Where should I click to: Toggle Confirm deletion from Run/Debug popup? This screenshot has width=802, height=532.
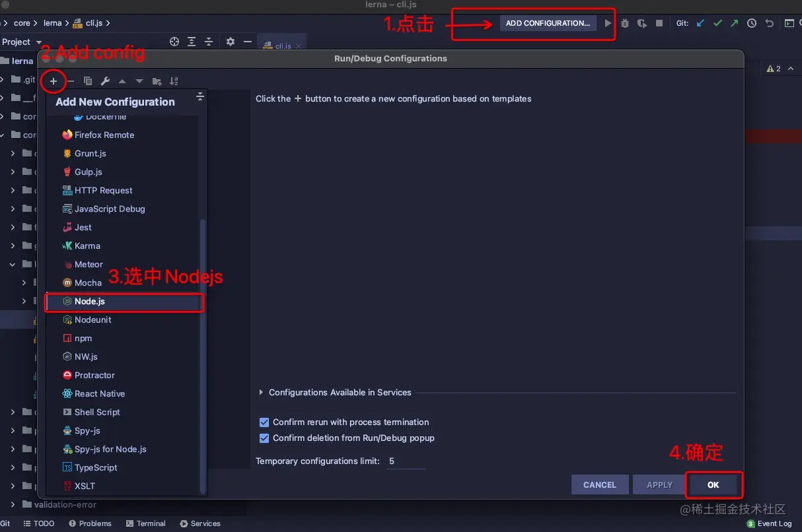click(x=264, y=438)
